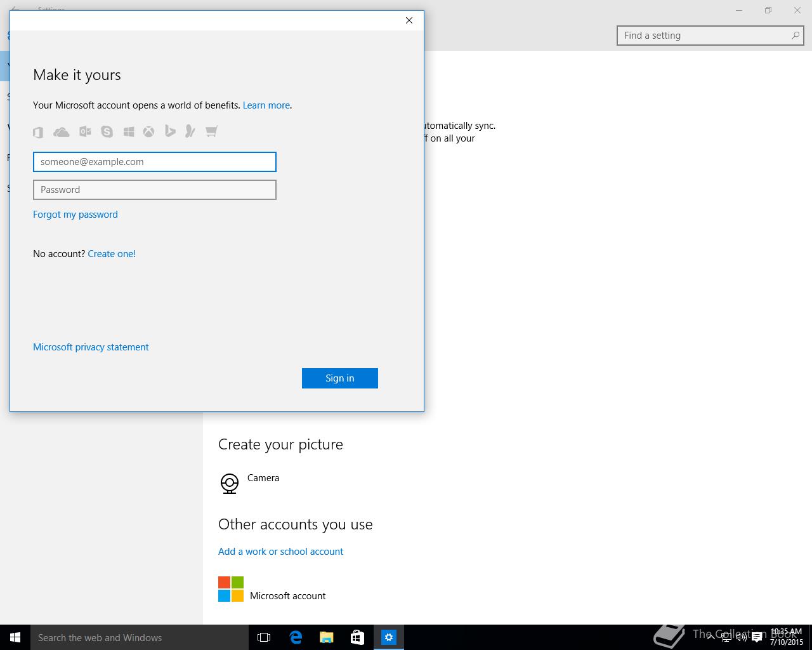Focus the Password input field
Image resolution: width=812 pixels, height=650 pixels.
[x=155, y=190]
